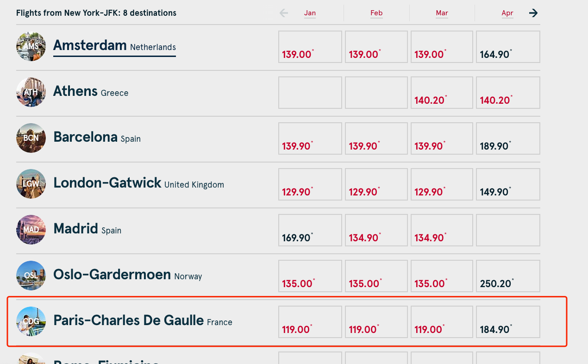Image resolution: width=588 pixels, height=364 pixels.
Task: Click the ATH Athens circular airport image
Action: [x=31, y=92]
